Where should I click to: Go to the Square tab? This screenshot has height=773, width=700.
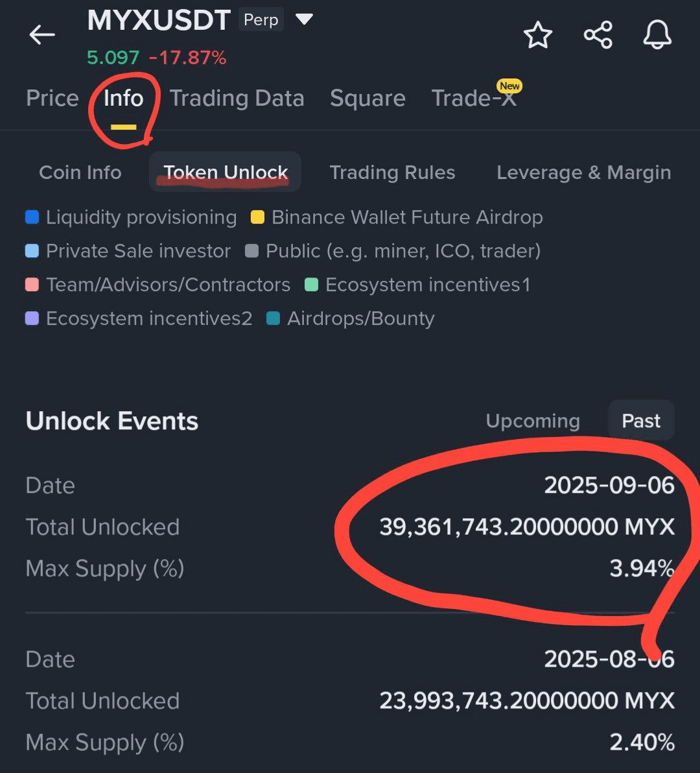[367, 99]
